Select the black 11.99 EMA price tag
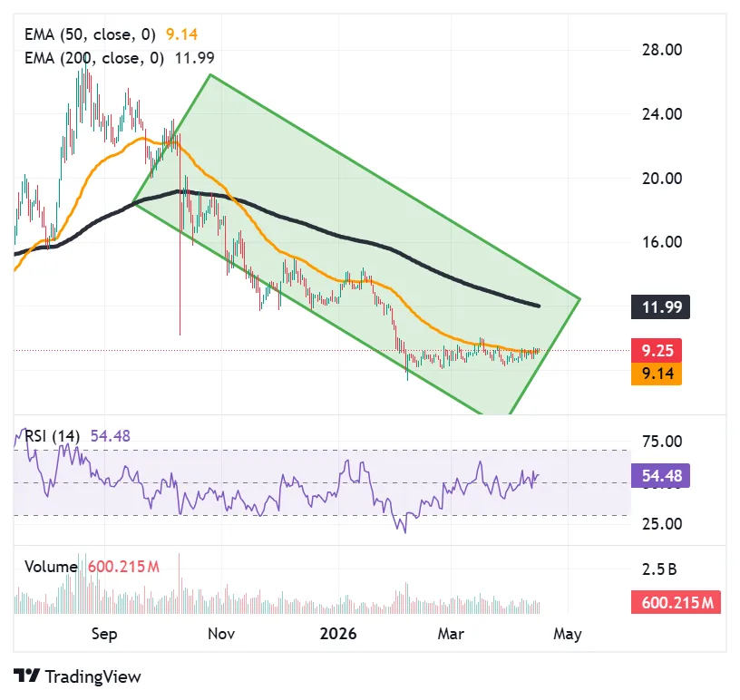This screenshot has width=740, height=700. (x=660, y=308)
